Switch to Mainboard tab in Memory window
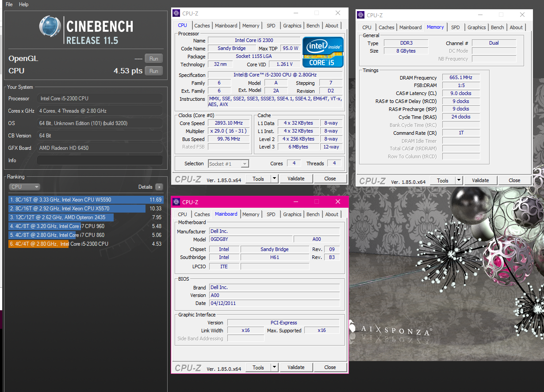The image size is (544, 392). click(410, 27)
